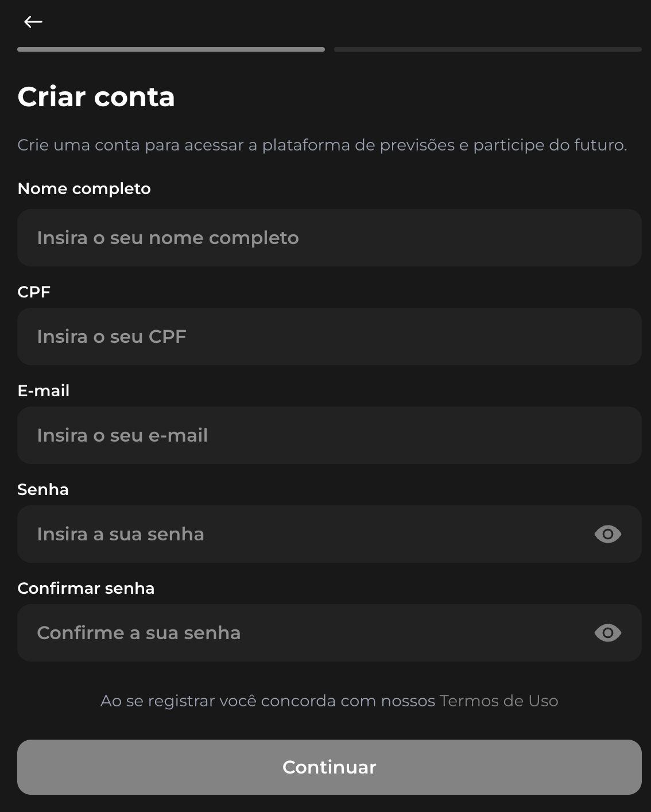This screenshot has width=651, height=812.
Task: Click the Confirmar senha label
Action: click(86, 588)
